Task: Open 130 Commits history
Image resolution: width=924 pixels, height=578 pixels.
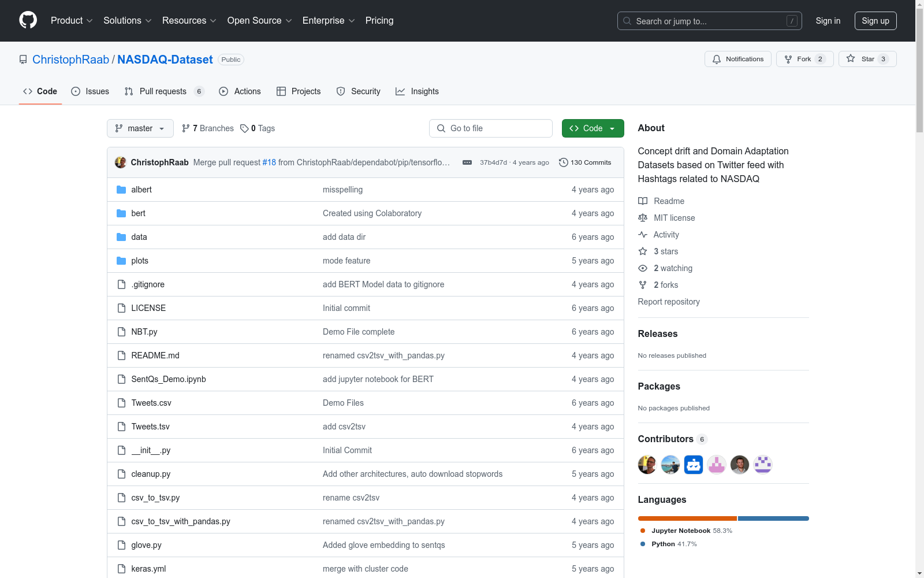Action: point(585,162)
